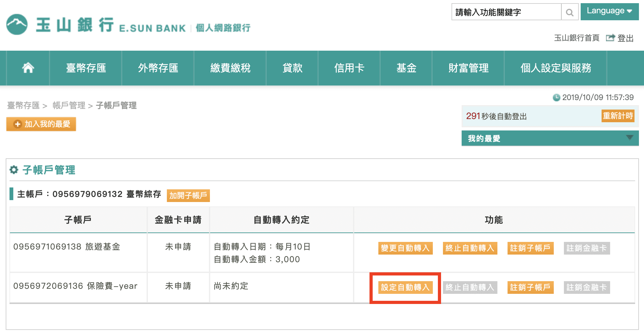Open the 貸款 menu

tap(292, 68)
